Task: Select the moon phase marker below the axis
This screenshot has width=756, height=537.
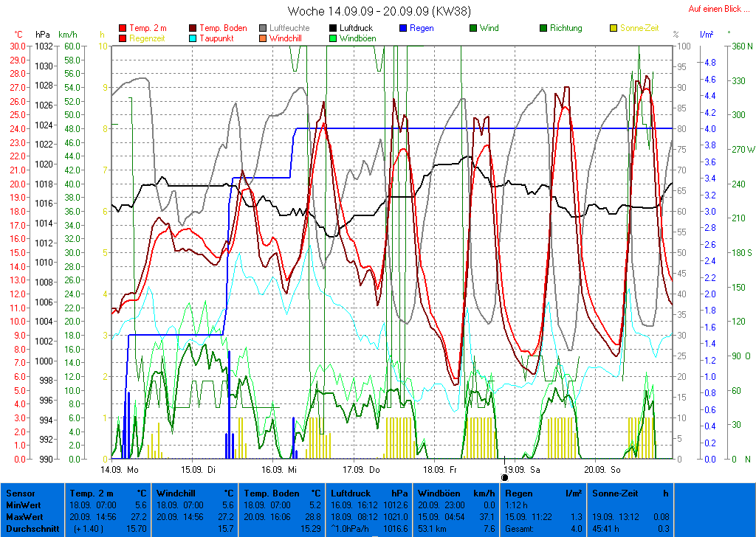Action: pyautogui.click(x=505, y=477)
